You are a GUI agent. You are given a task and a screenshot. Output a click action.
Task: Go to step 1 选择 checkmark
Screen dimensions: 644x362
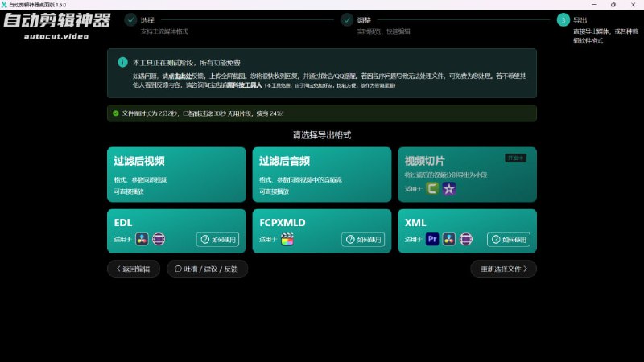[x=130, y=19]
